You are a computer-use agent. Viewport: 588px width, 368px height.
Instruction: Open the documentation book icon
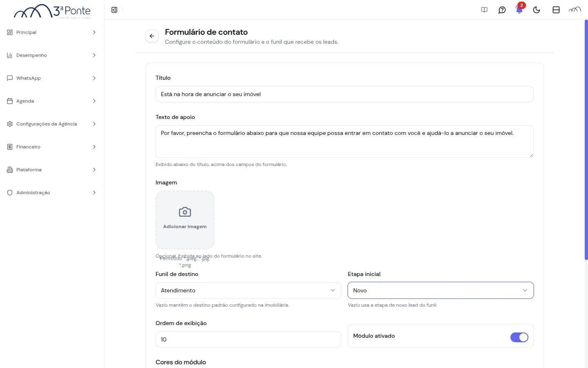[x=484, y=10]
